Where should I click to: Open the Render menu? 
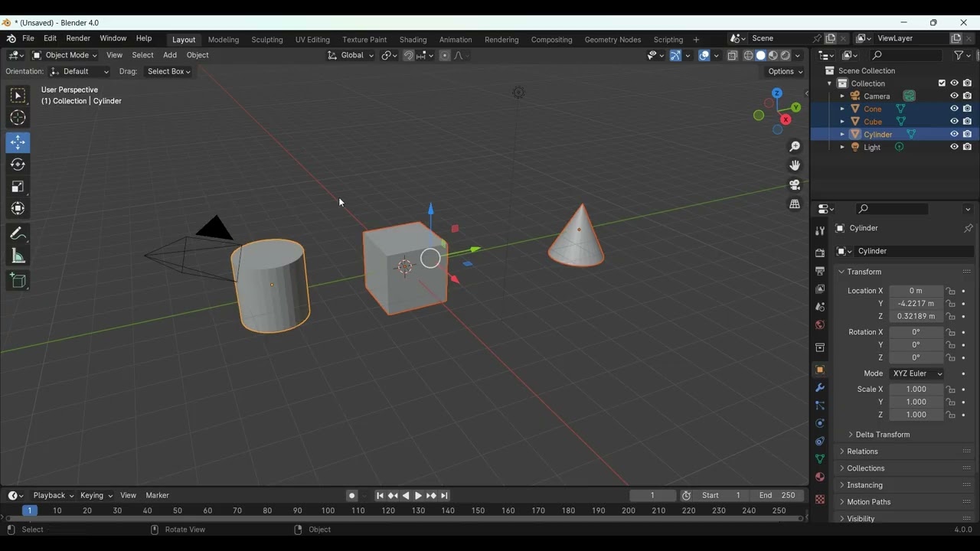(78, 38)
